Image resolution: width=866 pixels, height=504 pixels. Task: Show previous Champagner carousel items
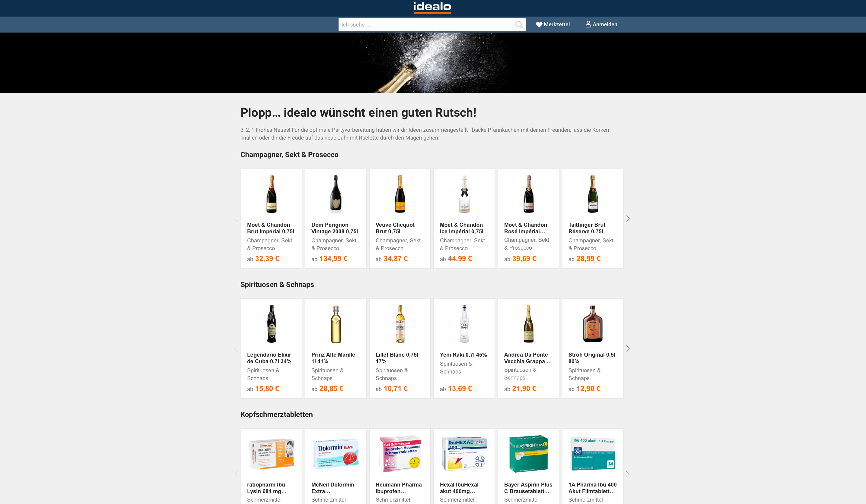coord(236,219)
